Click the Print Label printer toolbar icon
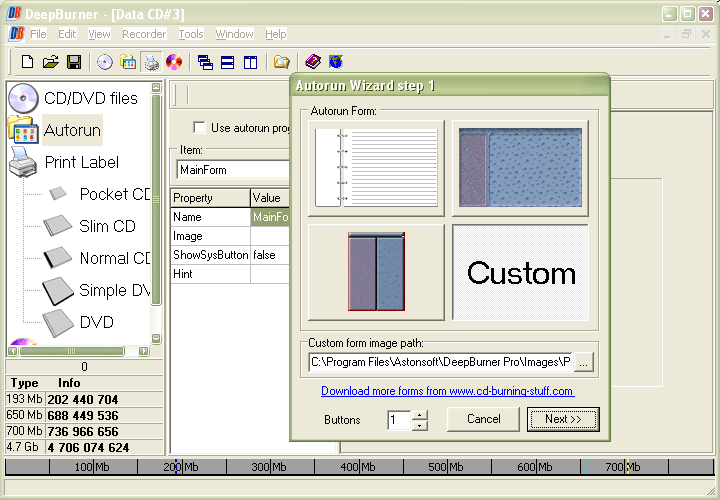 click(x=152, y=62)
